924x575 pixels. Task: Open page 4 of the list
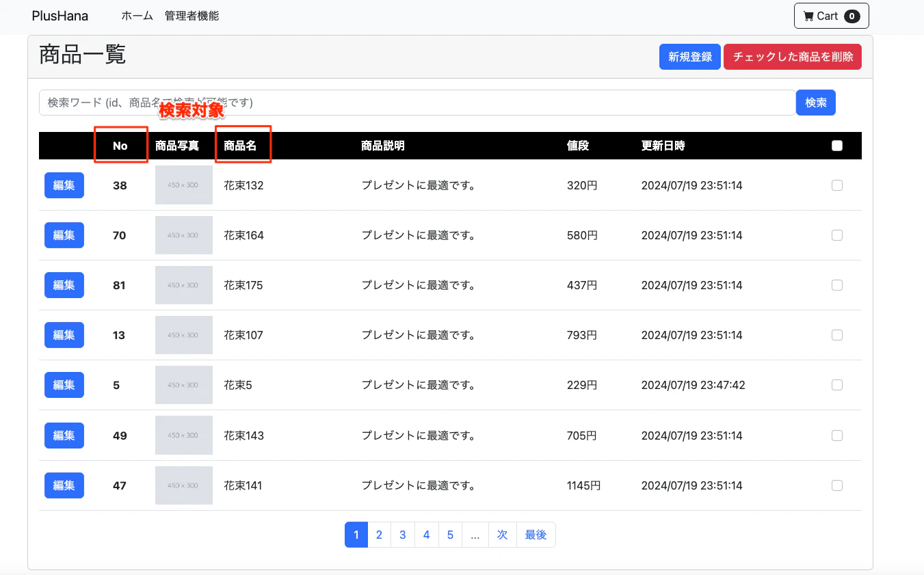pyautogui.click(x=427, y=535)
